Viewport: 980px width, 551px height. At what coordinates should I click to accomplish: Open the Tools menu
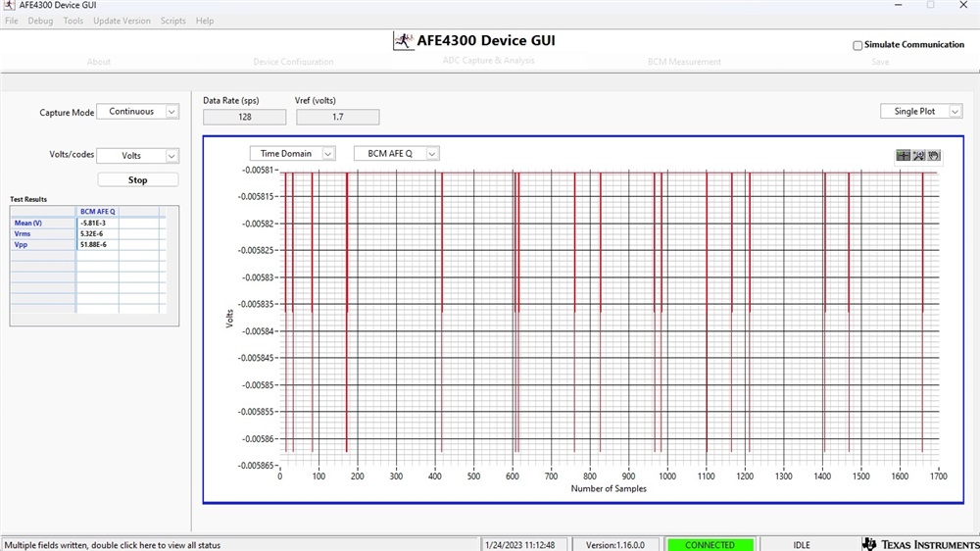tap(73, 21)
